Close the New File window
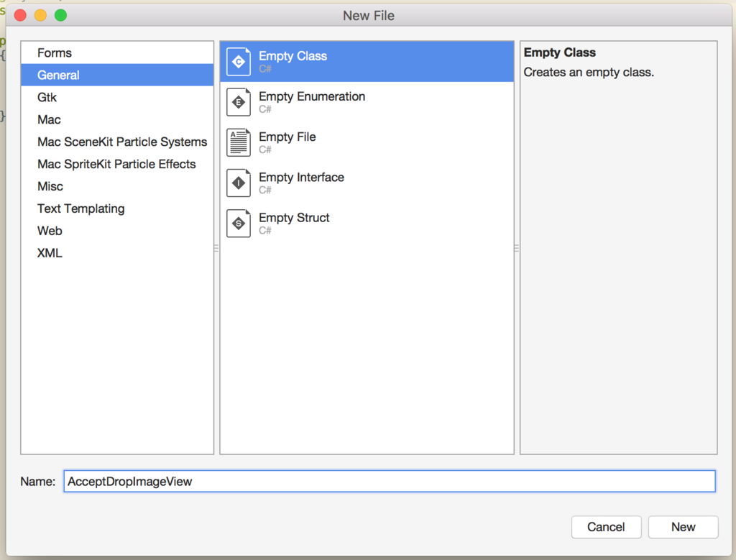Screen dimensions: 736x560 [x=20, y=16]
